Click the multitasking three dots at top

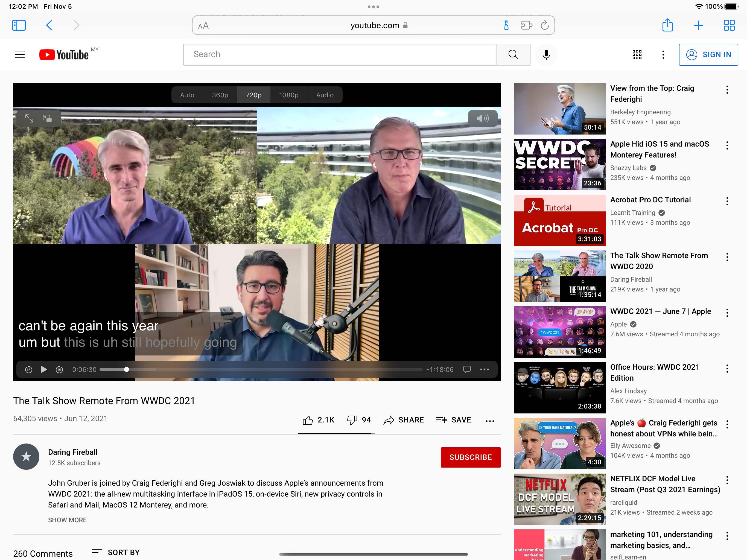pos(373,7)
